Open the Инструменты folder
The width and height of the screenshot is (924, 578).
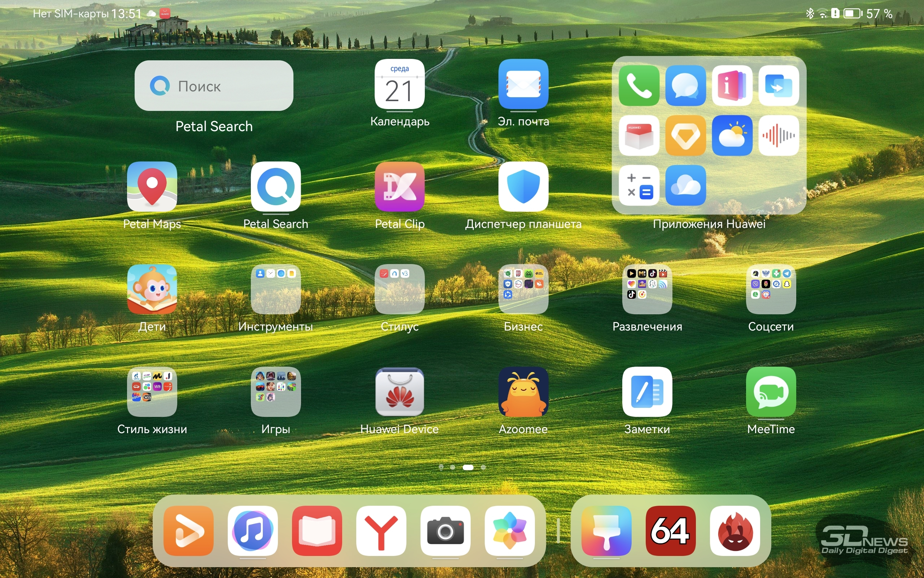[x=276, y=289]
